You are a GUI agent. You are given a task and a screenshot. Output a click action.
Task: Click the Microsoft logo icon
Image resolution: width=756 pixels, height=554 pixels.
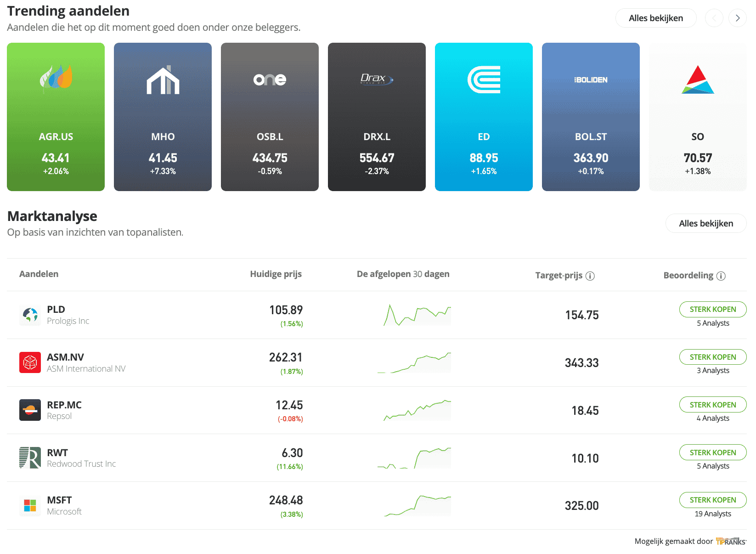pyautogui.click(x=30, y=505)
